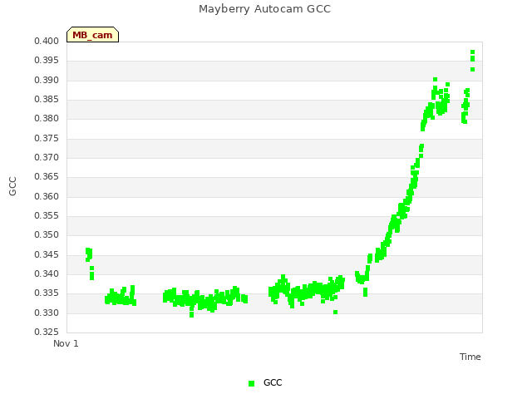532x399 pixels.
Task: Click the 0.380 y-axis value
Action: tap(47, 119)
